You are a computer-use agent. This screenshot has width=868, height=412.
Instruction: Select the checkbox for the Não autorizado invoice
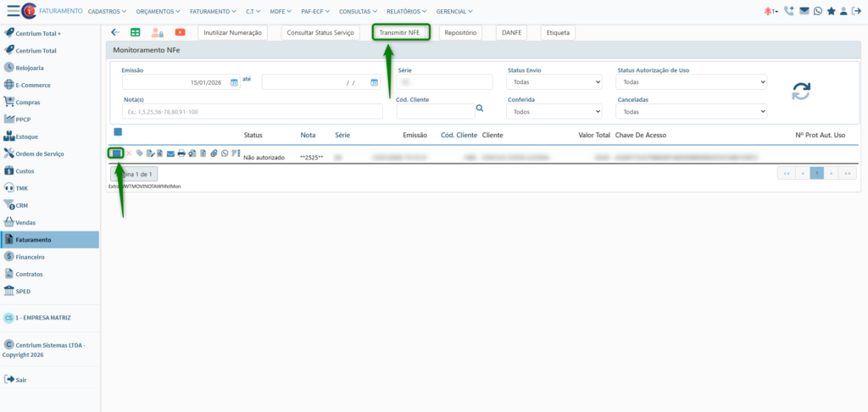(116, 153)
